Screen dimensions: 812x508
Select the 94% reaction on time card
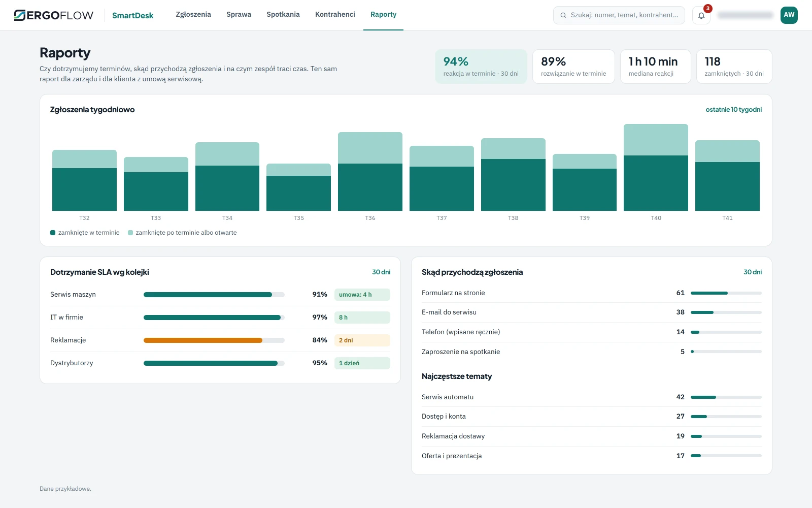coord(481,67)
